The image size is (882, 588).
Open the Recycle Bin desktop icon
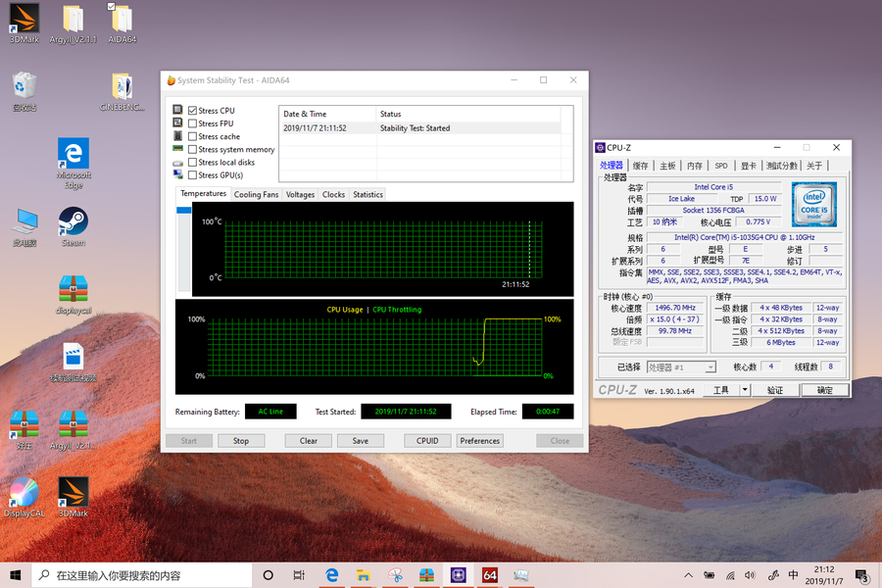(24, 91)
